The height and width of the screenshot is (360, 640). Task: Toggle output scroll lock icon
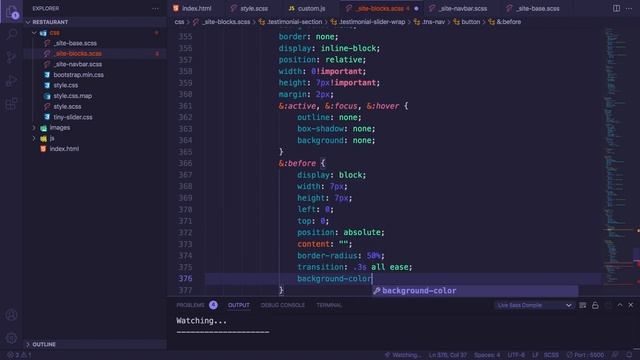click(x=595, y=305)
